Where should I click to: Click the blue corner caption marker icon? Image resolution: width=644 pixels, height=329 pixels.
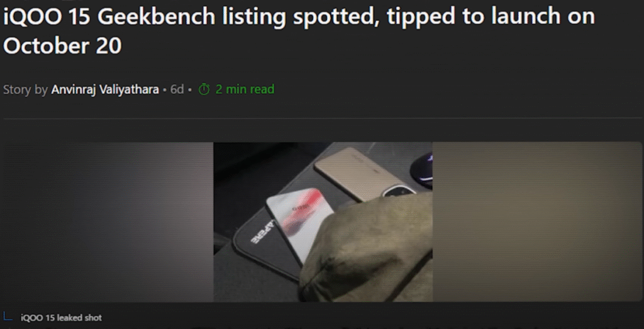(8, 316)
